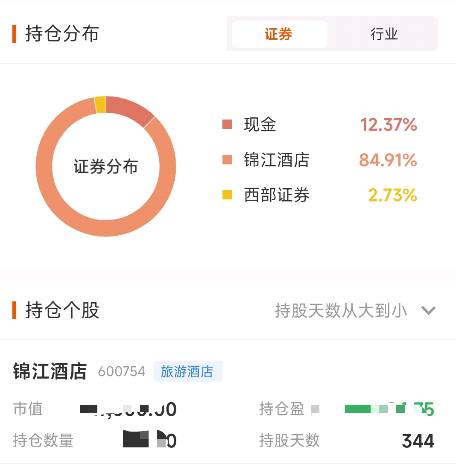Open 持股天数从大到小 sort dropdown
Screen dimensions: 456x476
[x=341, y=310]
